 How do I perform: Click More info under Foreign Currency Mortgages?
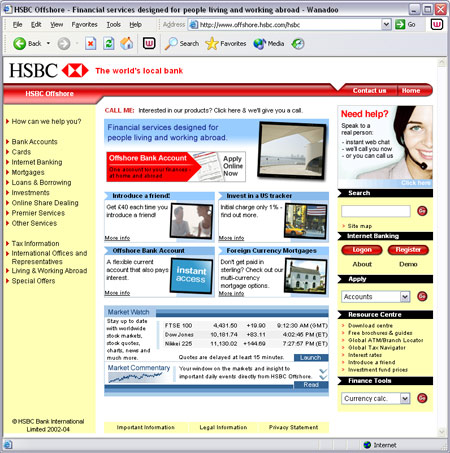[x=231, y=293]
